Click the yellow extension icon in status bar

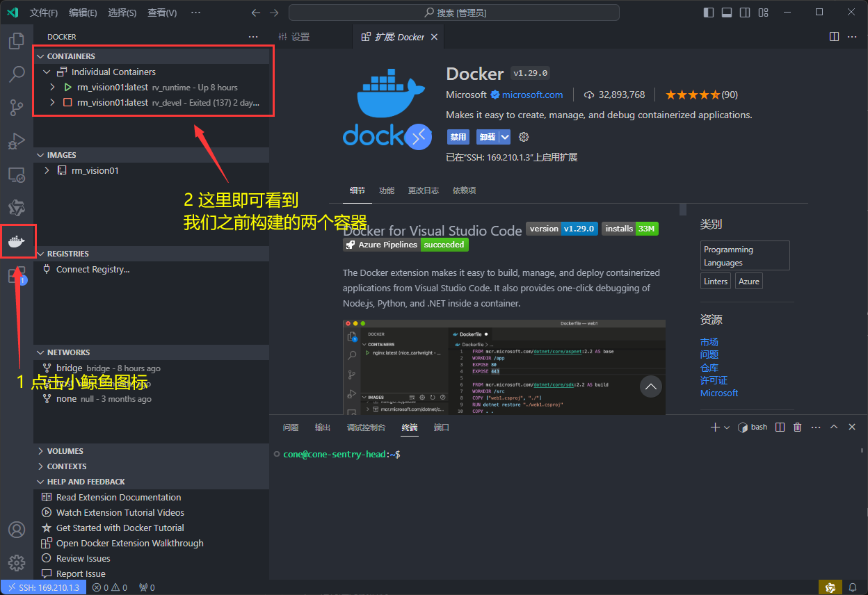coord(830,587)
